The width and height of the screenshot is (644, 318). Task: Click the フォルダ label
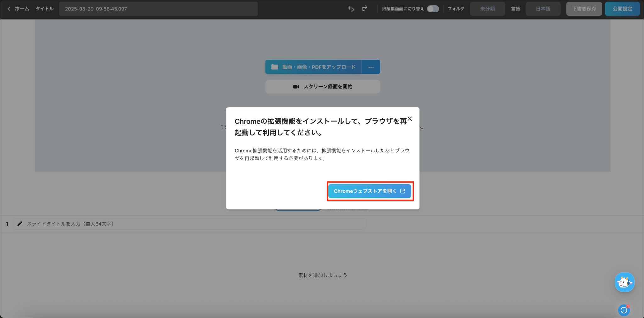[456, 9]
